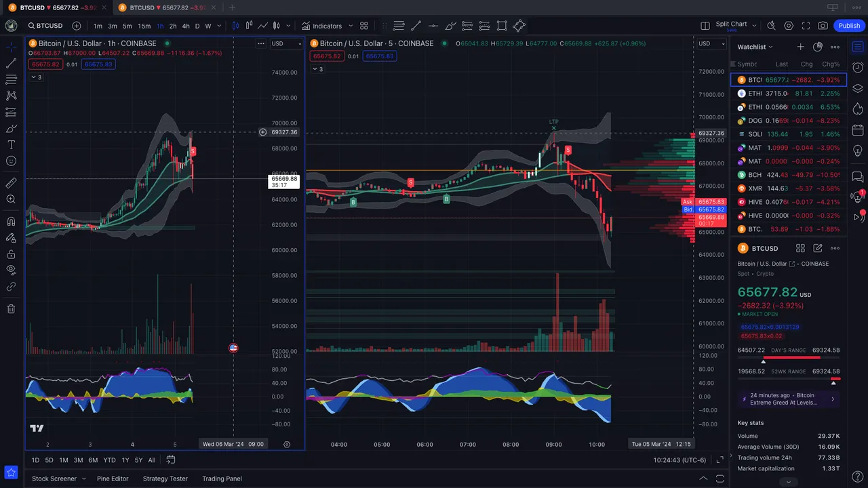The image size is (868, 488).
Task: Open indicator templates grid icon
Action: click(x=364, y=26)
